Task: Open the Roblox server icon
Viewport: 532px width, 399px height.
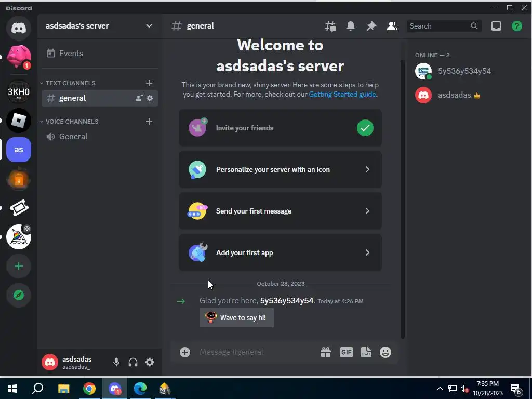Action: point(19,121)
